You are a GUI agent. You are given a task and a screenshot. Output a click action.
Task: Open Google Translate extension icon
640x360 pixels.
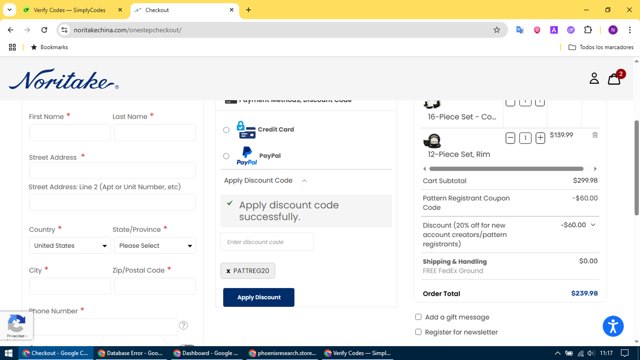point(520,30)
